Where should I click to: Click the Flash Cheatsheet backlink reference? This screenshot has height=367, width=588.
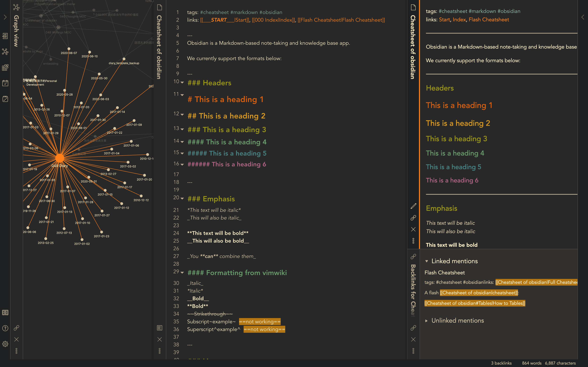(444, 272)
